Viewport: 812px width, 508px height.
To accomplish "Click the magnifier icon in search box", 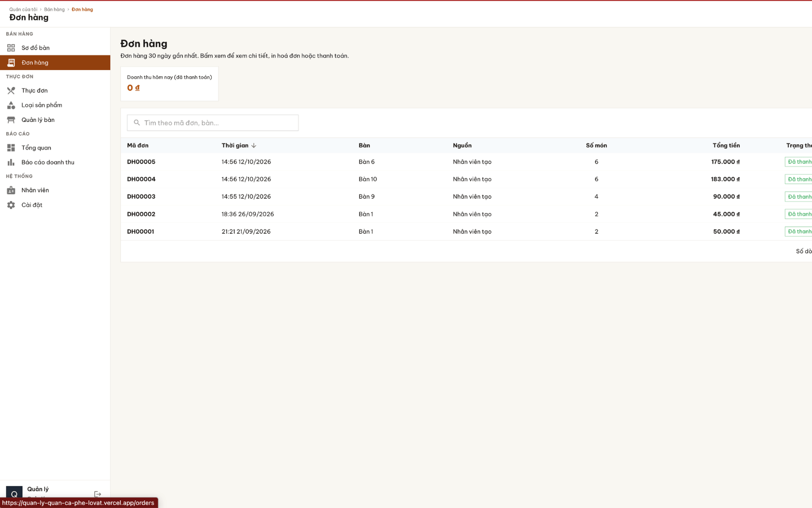I will [x=137, y=122].
